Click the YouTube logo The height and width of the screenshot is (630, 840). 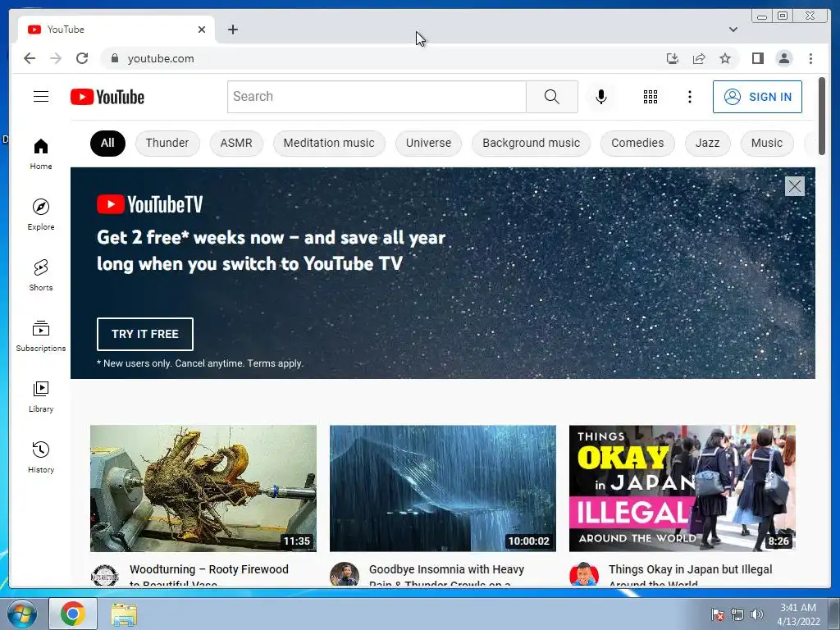point(107,97)
